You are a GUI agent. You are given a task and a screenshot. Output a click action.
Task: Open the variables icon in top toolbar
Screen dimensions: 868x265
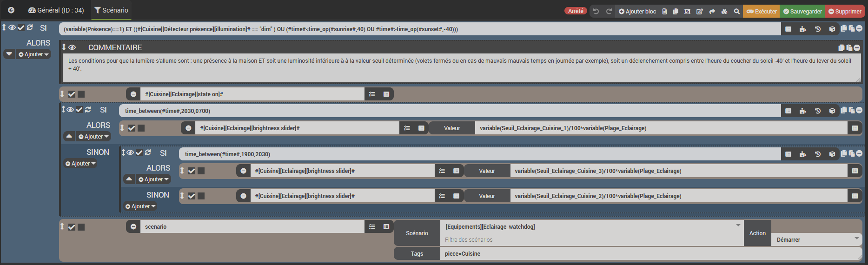pyautogui.click(x=687, y=11)
